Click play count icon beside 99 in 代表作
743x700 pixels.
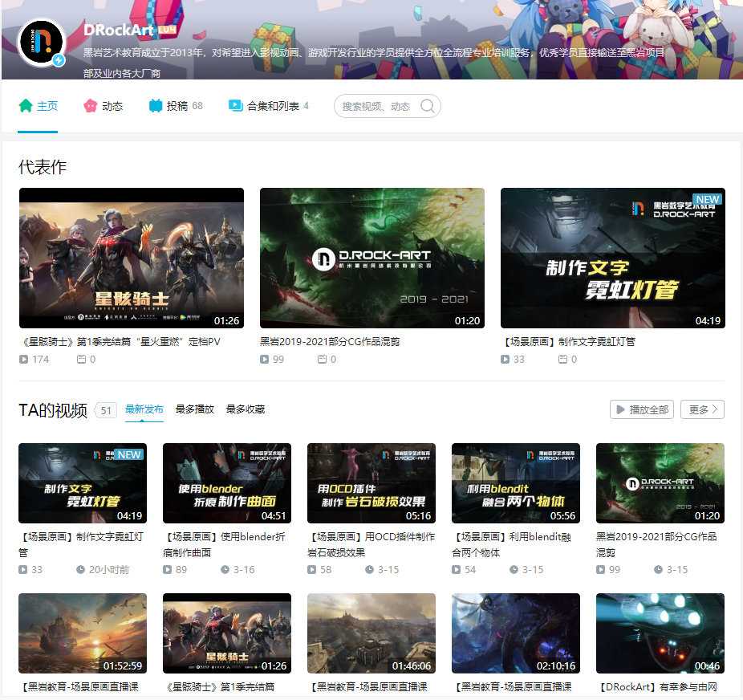pyautogui.click(x=265, y=360)
